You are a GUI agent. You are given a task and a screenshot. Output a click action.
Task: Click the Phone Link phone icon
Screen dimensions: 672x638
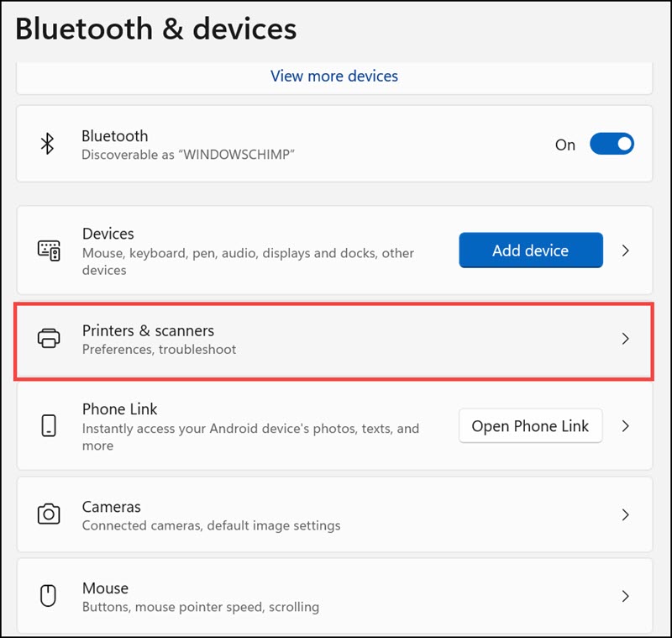pos(49,425)
